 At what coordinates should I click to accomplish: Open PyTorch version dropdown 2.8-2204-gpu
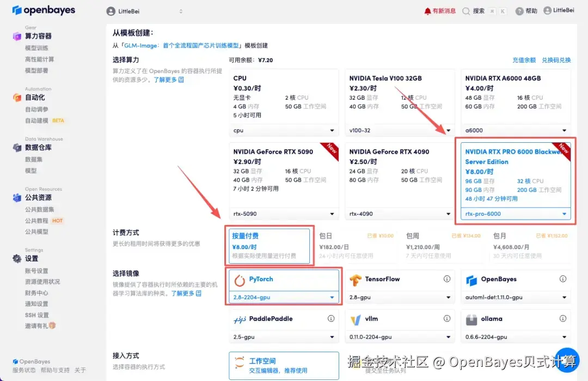pos(284,297)
